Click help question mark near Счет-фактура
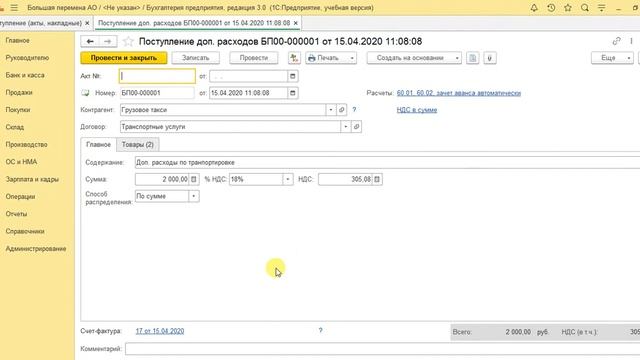Screen dimensions: 640x360 click(320, 330)
